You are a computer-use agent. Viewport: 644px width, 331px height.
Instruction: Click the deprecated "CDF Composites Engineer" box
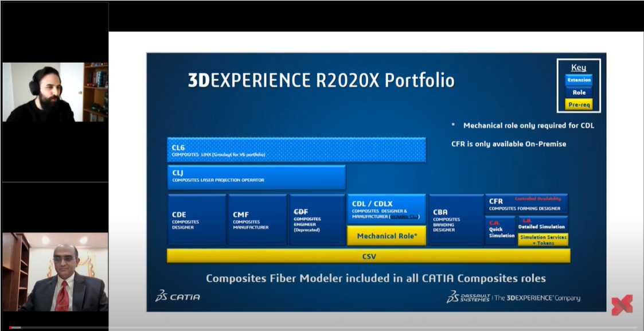[x=317, y=220]
